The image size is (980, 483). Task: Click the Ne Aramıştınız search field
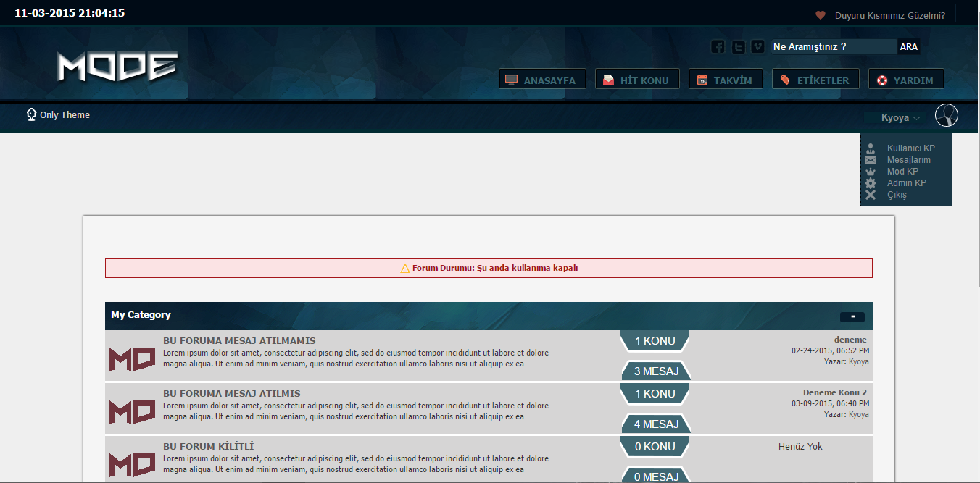[834, 47]
